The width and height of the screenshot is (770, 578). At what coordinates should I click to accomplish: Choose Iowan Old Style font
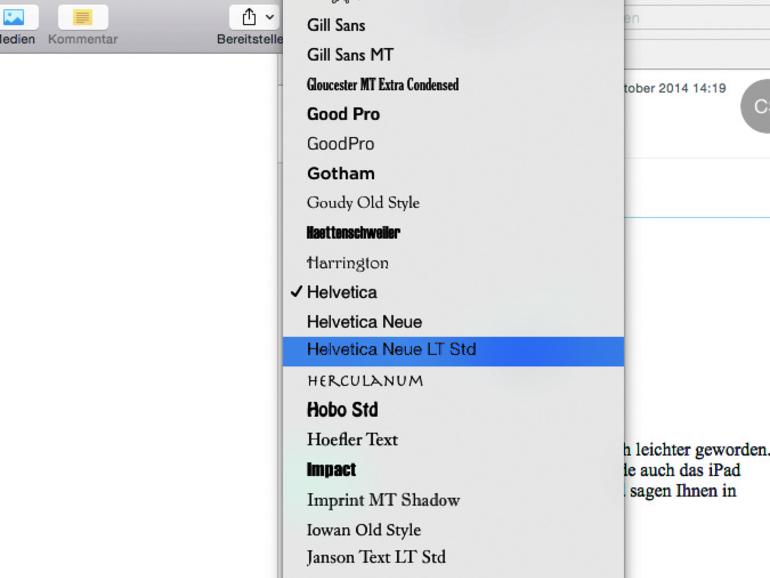[x=453, y=529]
